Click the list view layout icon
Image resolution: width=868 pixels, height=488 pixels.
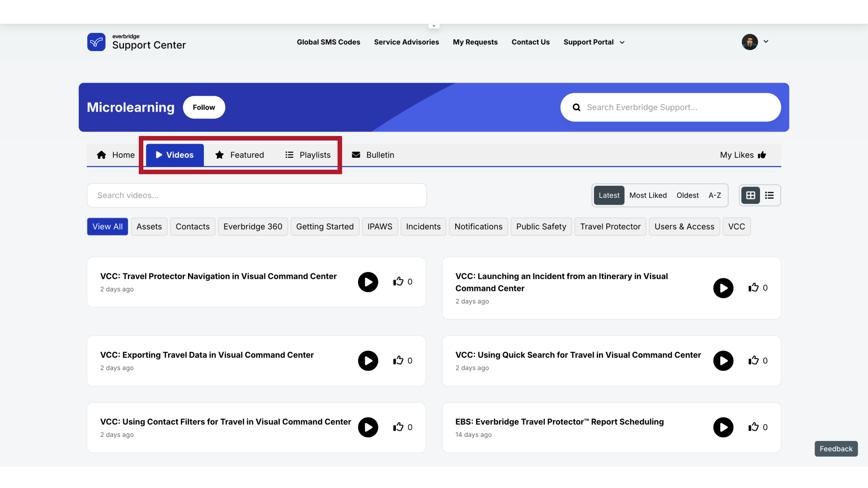pyautogui.click(x=769, y=195)
